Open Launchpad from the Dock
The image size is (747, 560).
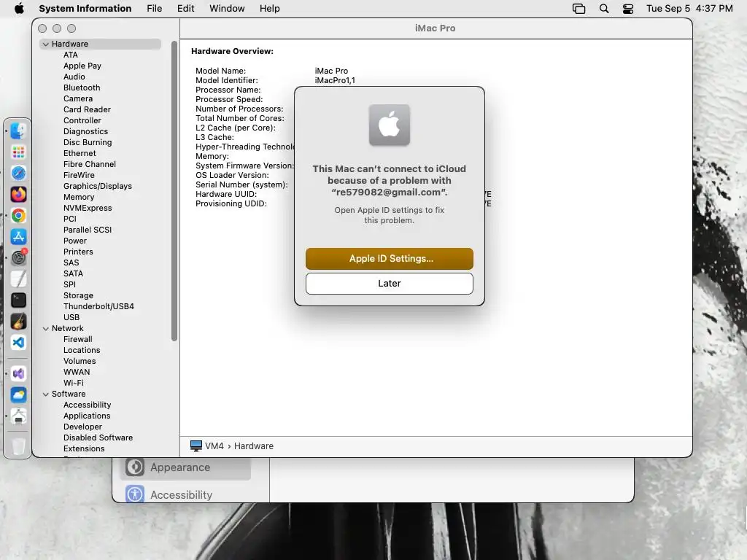coord(18,152)
